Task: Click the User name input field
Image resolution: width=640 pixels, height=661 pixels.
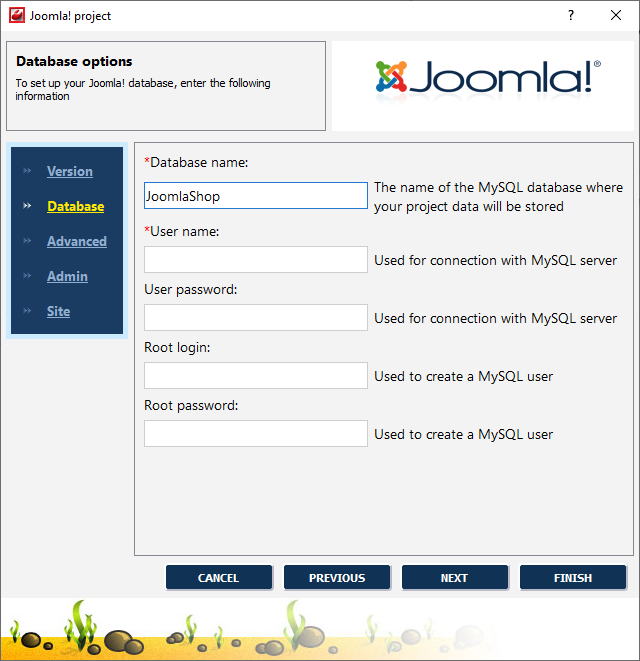Action: (256, 260)
